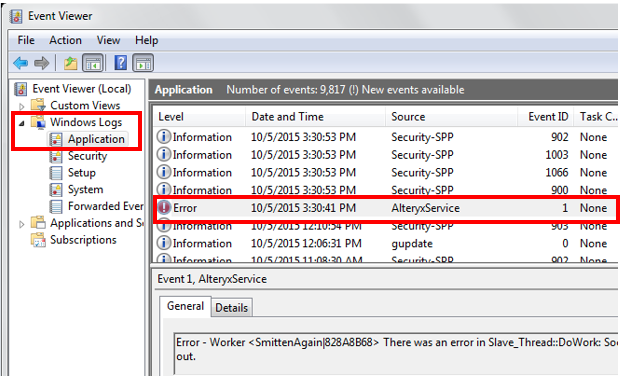
Task: Click the Up One Level folder icon
Action: [70, 63]
